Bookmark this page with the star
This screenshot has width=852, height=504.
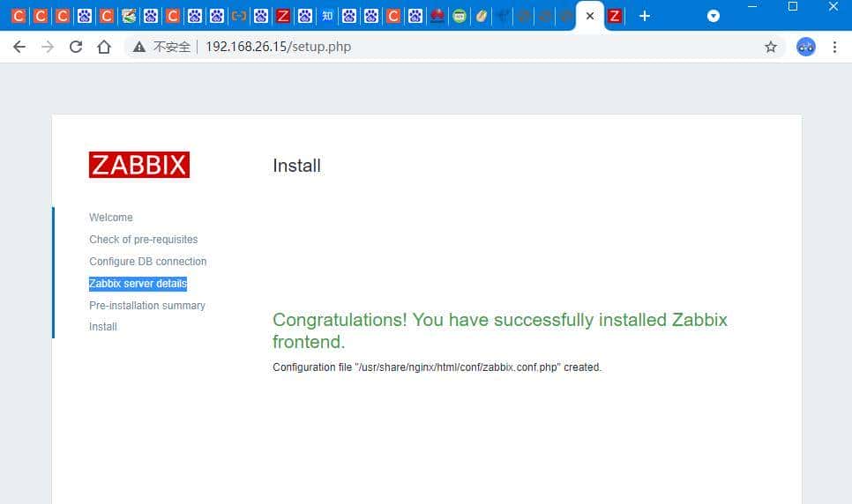[x=771, y=47]
